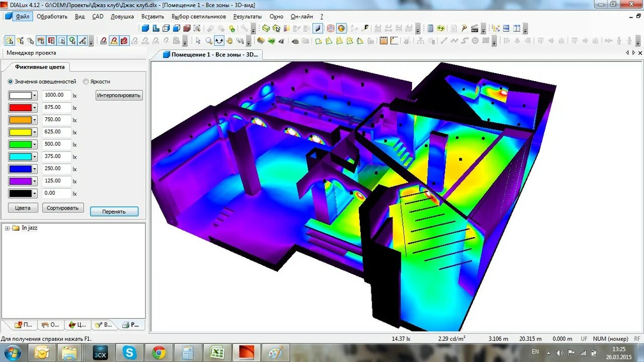Viewport: 644px width, 362px height.
Task: Click the yellow 625 lx color swatch
Action: pyautogui.click(x=20, y=132)
